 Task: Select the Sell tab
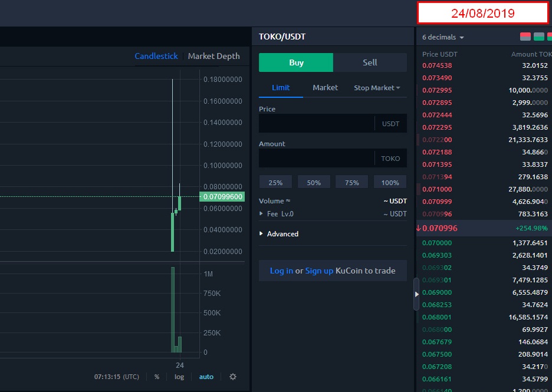point(370,62)
